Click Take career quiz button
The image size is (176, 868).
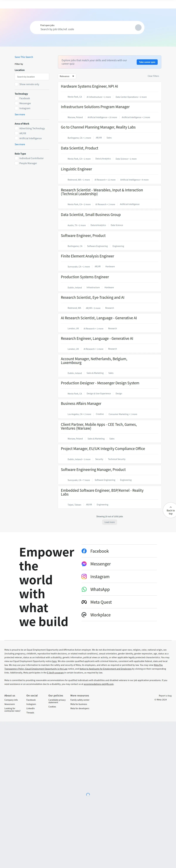pyautogui.click(x=147, y=62)
